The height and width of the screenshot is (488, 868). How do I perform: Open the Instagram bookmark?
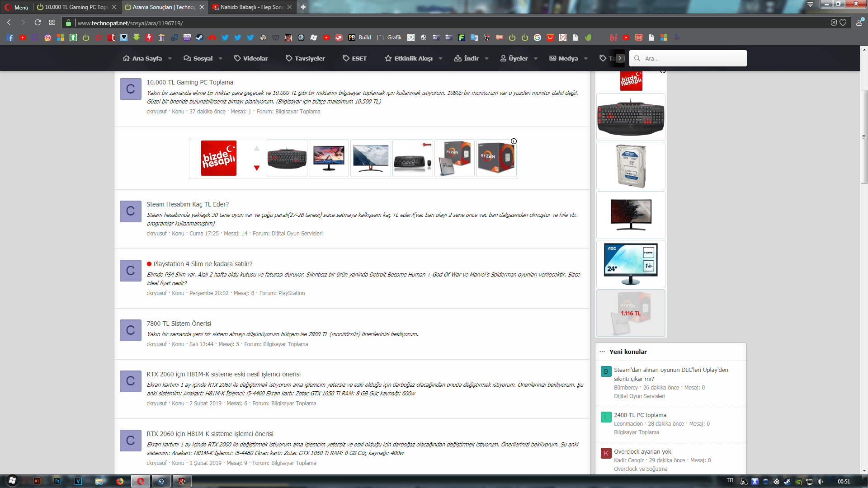(x=48, y=38)
